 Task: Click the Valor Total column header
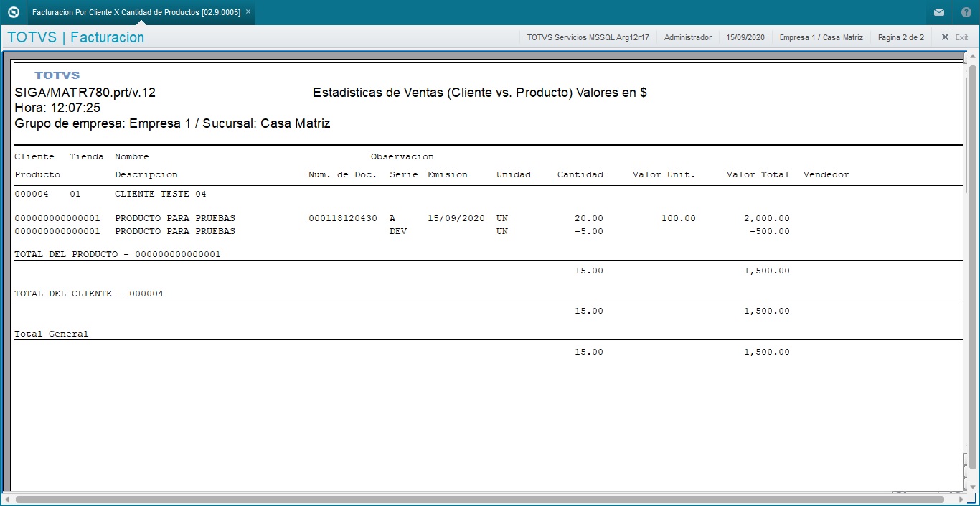[758, 174]
